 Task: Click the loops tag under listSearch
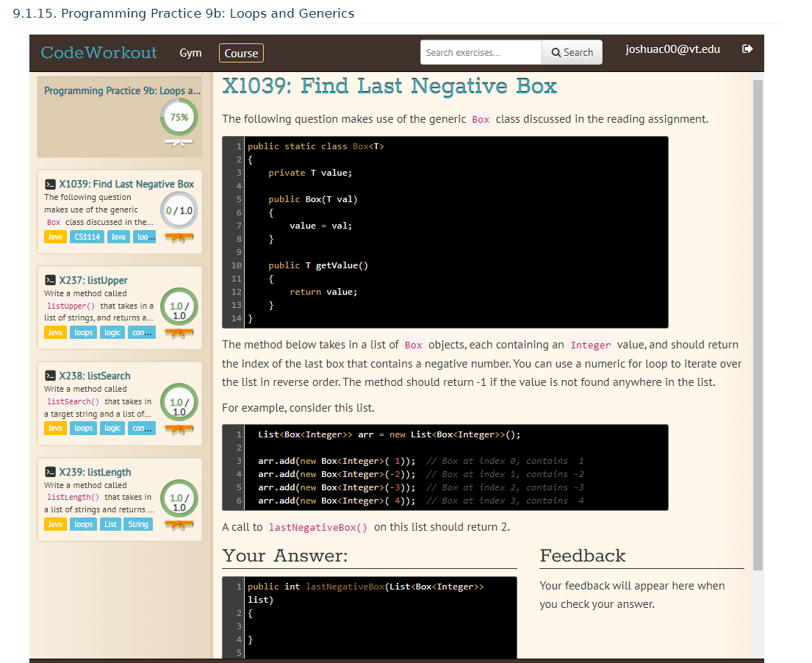pos(83,429)
